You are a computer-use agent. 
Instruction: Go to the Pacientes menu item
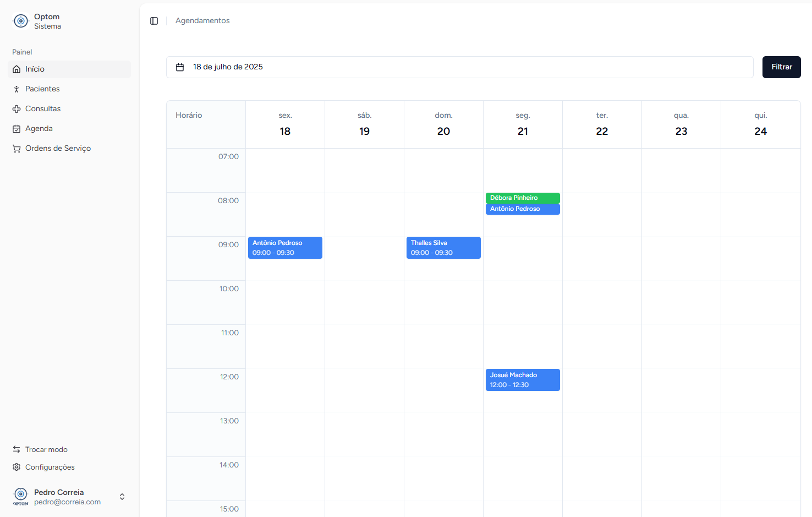(42, 89)
